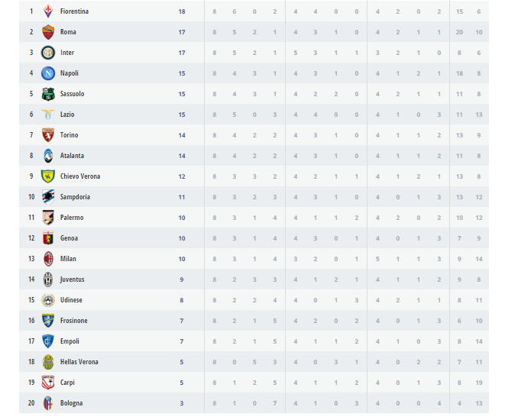Open the Chievo Verona team link
Image resolution: width=505 pixels, height=420 pixels.
click(79, 176)
